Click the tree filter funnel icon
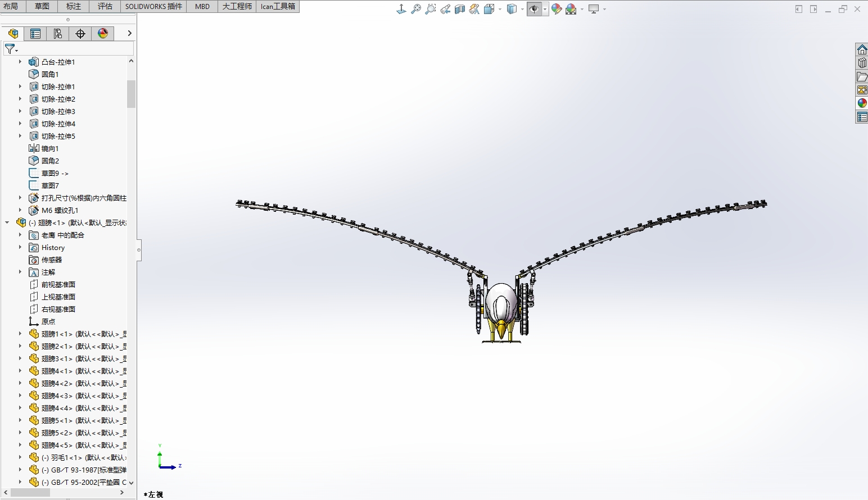 point(11,49)
